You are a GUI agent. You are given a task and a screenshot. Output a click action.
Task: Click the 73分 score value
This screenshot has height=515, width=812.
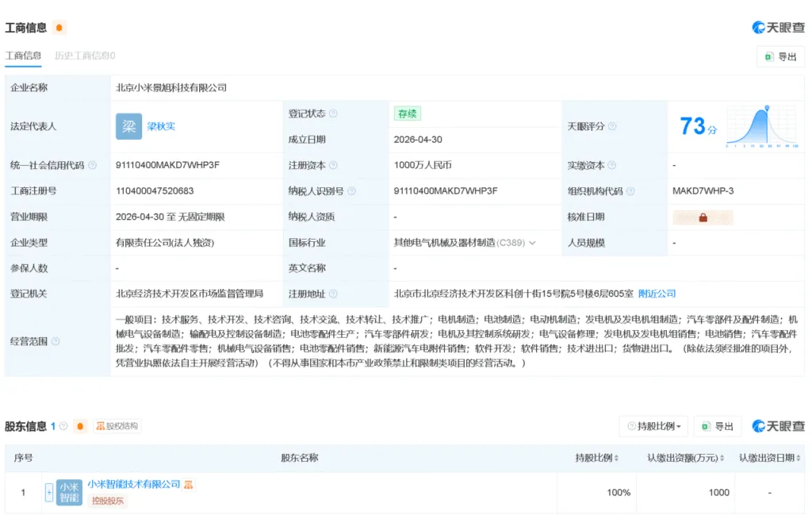698,126
